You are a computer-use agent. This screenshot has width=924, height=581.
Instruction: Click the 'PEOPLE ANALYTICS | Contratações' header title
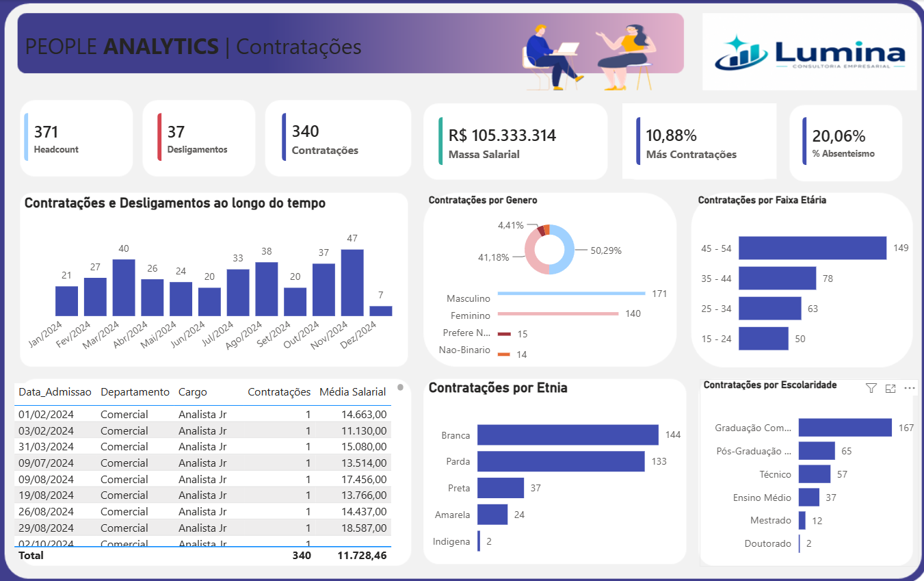point(194,47)
